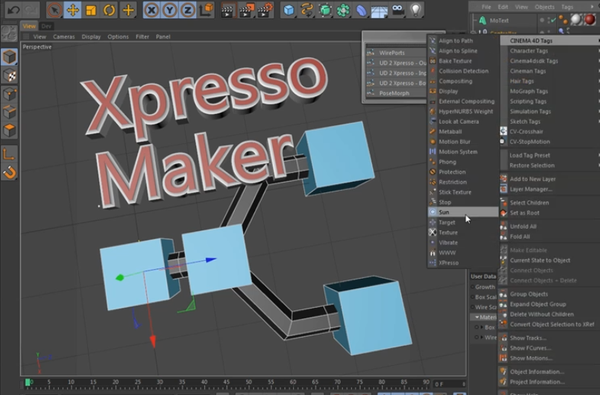The width and height of the screenshot is (600, 395).
Task: Click the Floor environment icon
Action: [x=380, y=10]
